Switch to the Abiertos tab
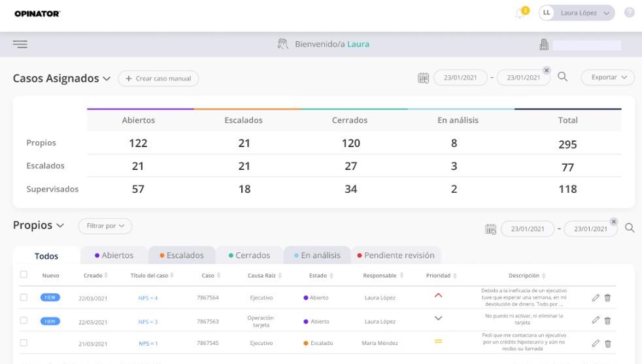Viewport: 642px width, 364px height. 114,255
